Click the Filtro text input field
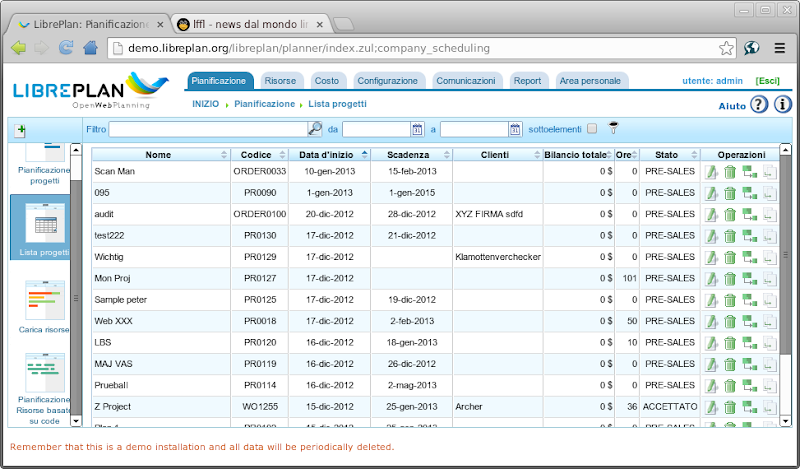The height and width of the screenshot is (469, 800). (x=207, y=129)
